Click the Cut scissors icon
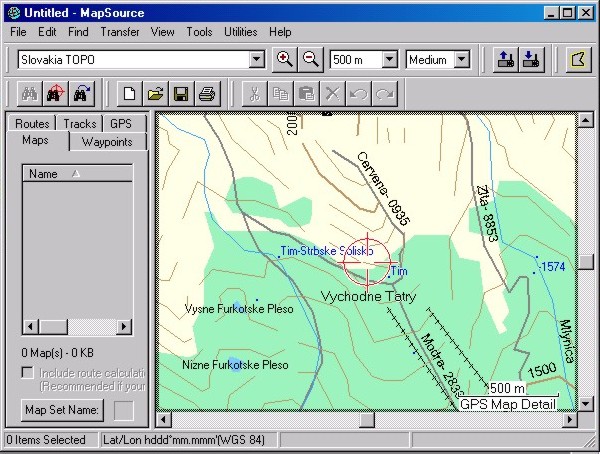Screen dimensions: 600x454 click(x=254, y=93)
